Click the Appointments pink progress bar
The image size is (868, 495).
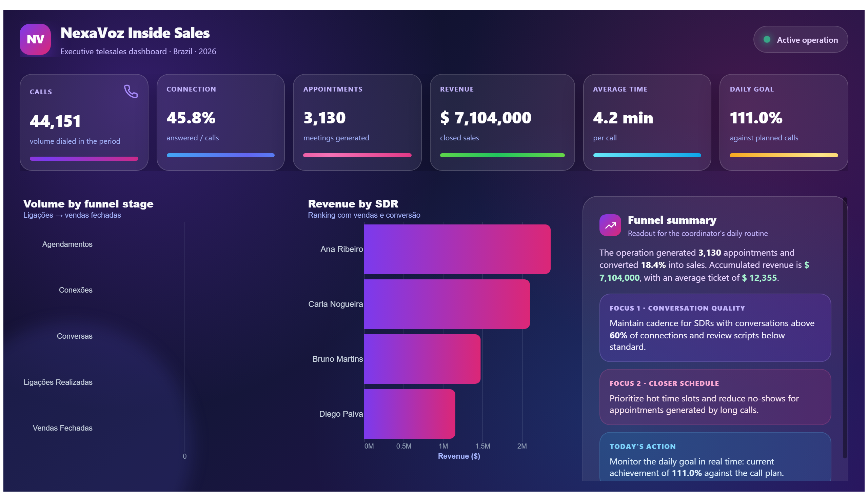point(357,155)
